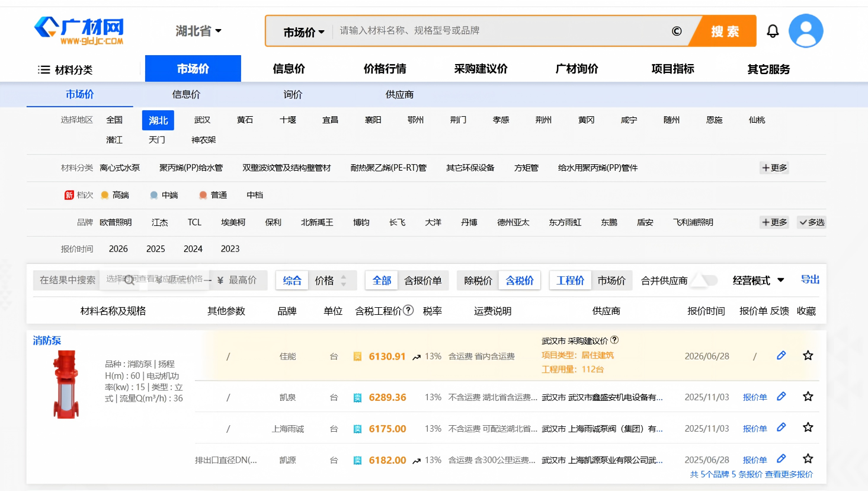
Task: Click help icon beside 含税工程价 header
Action: tap(408, 310)
